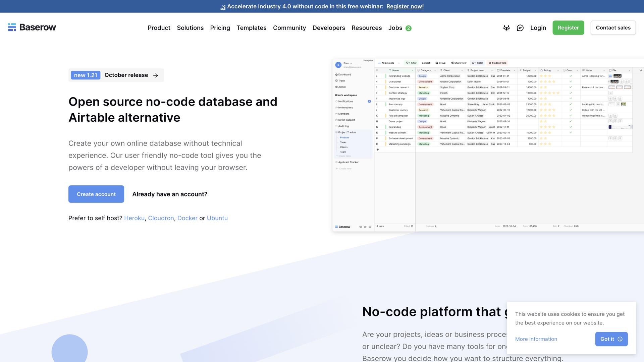Viewport: 644px width, 362px height.
Task: Follow the Docker self-host link
Action: click(x=187, y=218)
